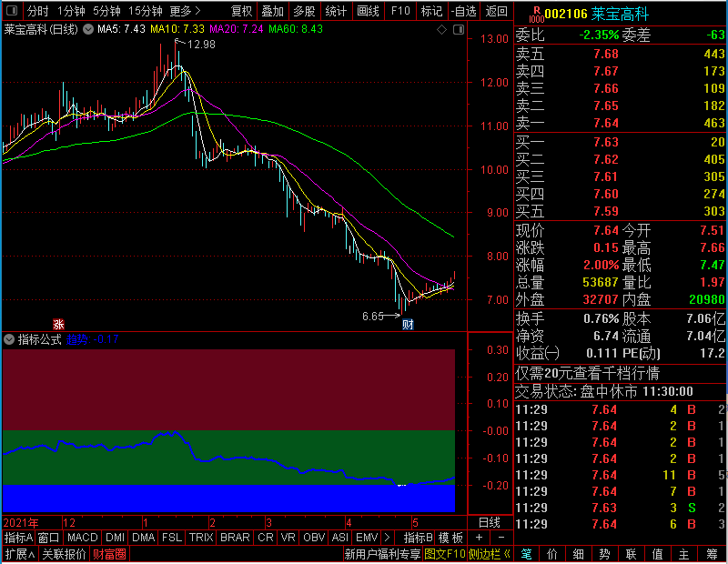Open F10 company info
This screenshot has height=564, width=728.
[400, 11]
